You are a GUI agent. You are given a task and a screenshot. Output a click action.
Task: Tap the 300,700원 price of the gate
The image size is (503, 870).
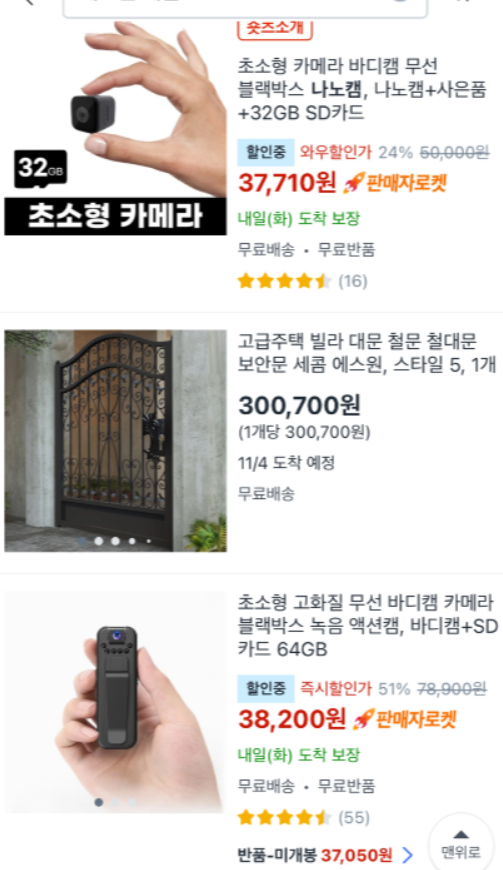299,406
